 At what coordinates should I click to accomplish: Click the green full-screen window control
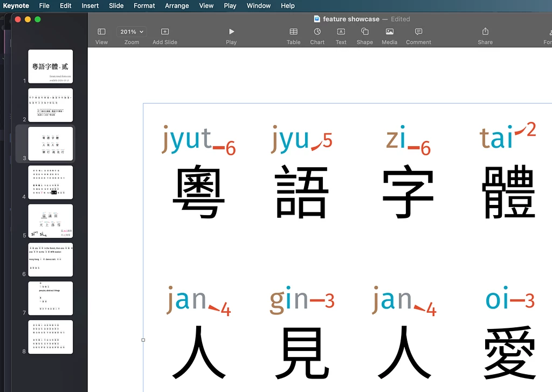[x=37, y=18]
